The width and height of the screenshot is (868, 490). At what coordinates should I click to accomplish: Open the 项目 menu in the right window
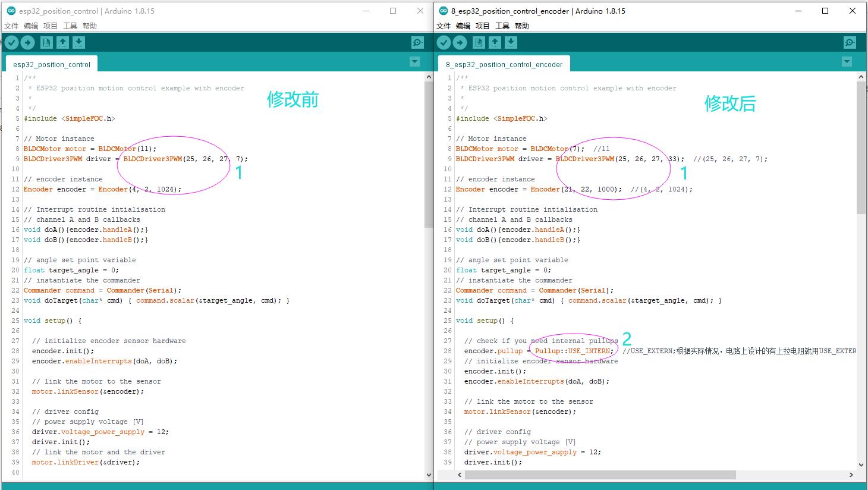tap(483, 25)
